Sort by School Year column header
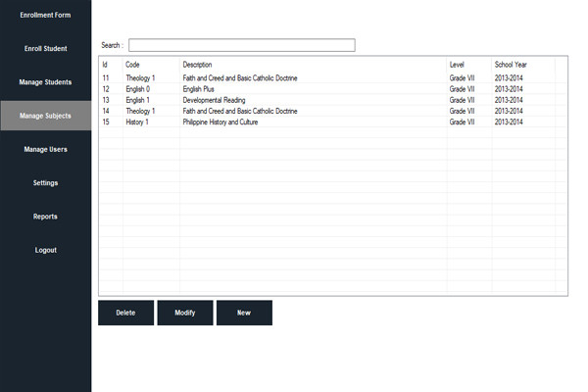Viewport: 588px width, 392px height. 523,65
